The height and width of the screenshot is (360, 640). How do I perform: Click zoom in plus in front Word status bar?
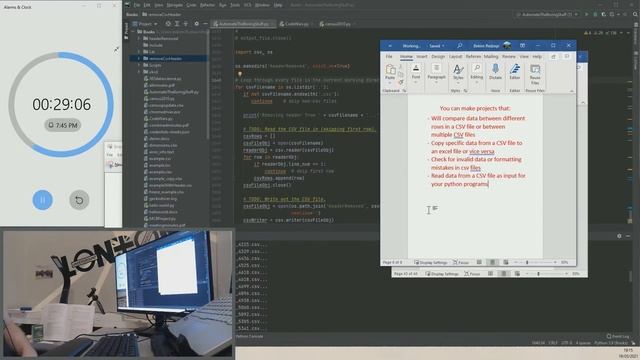coord(556,262)
